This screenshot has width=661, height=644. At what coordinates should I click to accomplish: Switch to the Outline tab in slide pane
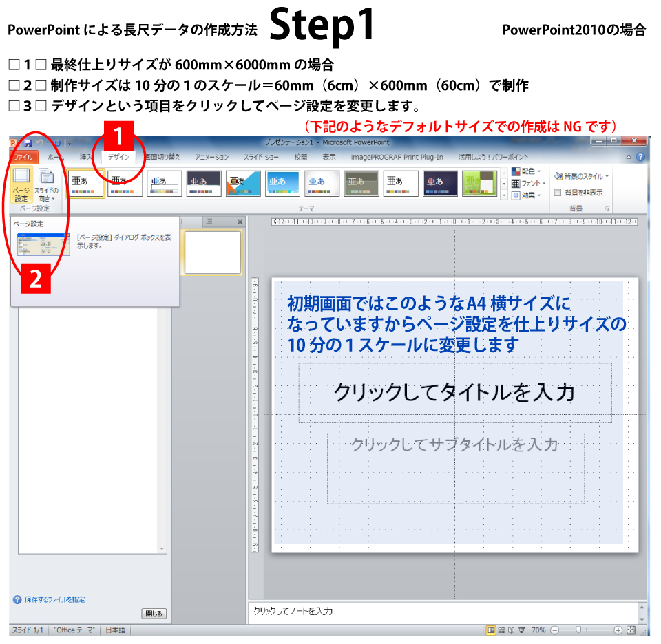tap(209, 221)
